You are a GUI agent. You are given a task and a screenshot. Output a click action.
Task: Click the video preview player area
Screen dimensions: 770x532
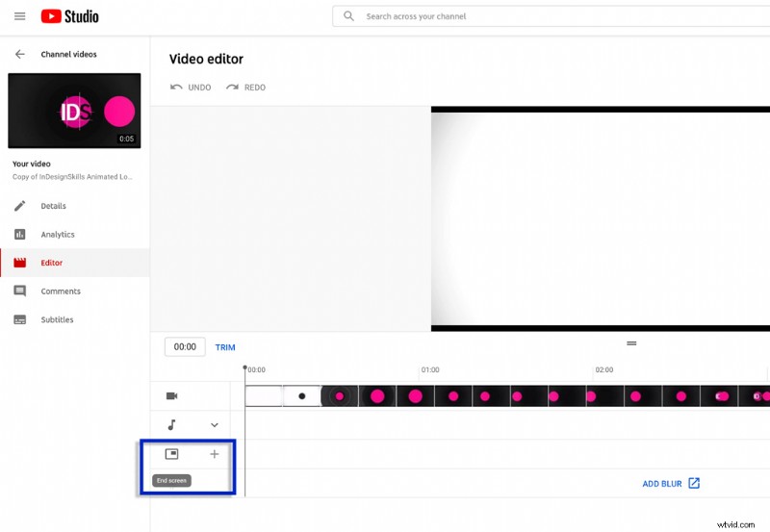[601, 219]
